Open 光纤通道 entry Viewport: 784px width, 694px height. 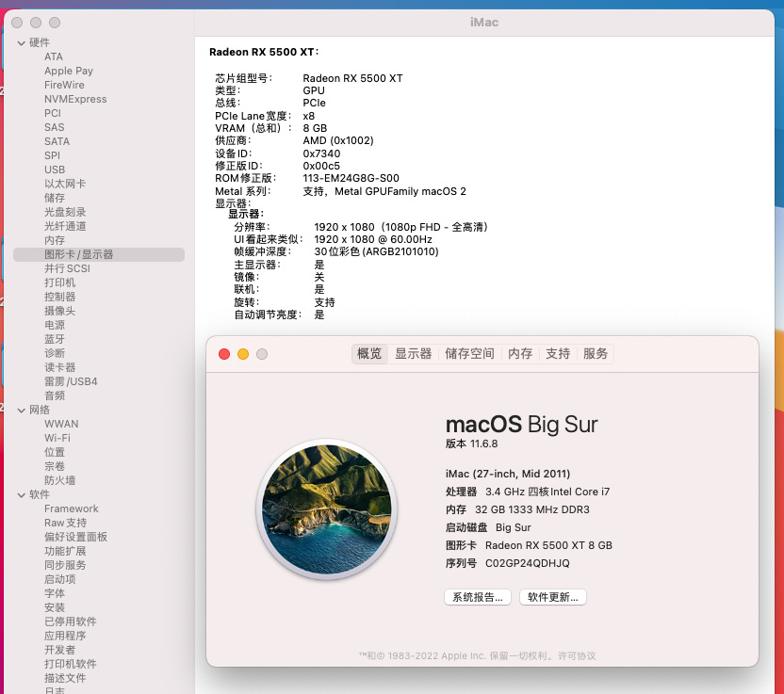pos(65,226)
